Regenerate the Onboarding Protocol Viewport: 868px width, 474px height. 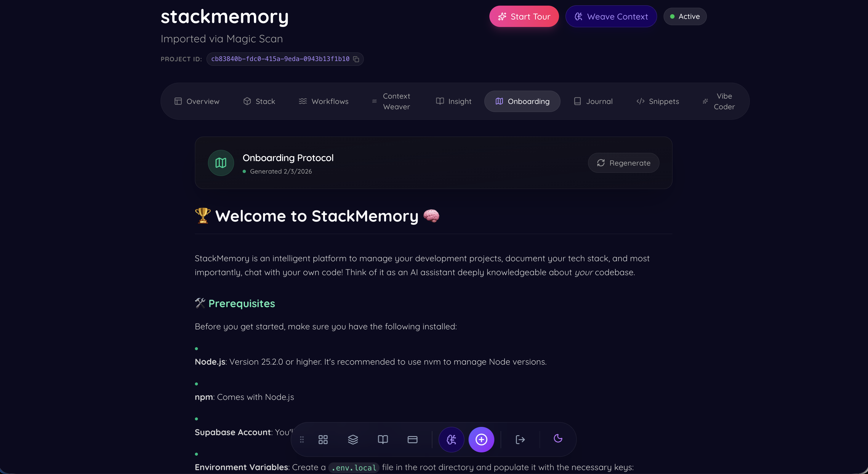click(x=623, y=163)
